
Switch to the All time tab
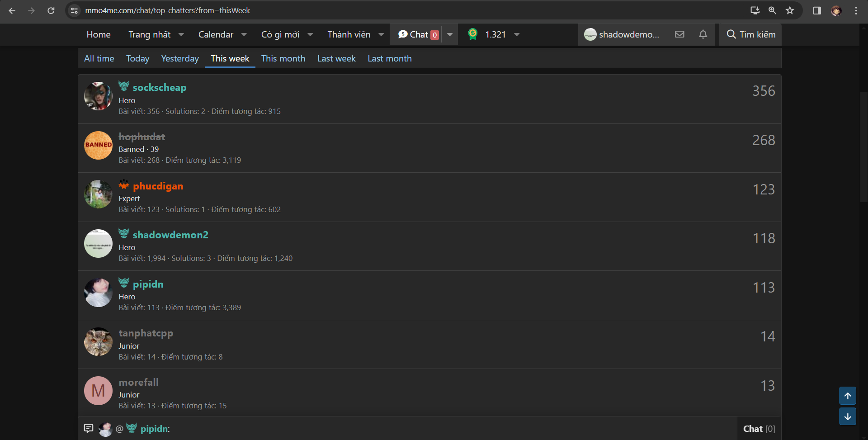99,58
